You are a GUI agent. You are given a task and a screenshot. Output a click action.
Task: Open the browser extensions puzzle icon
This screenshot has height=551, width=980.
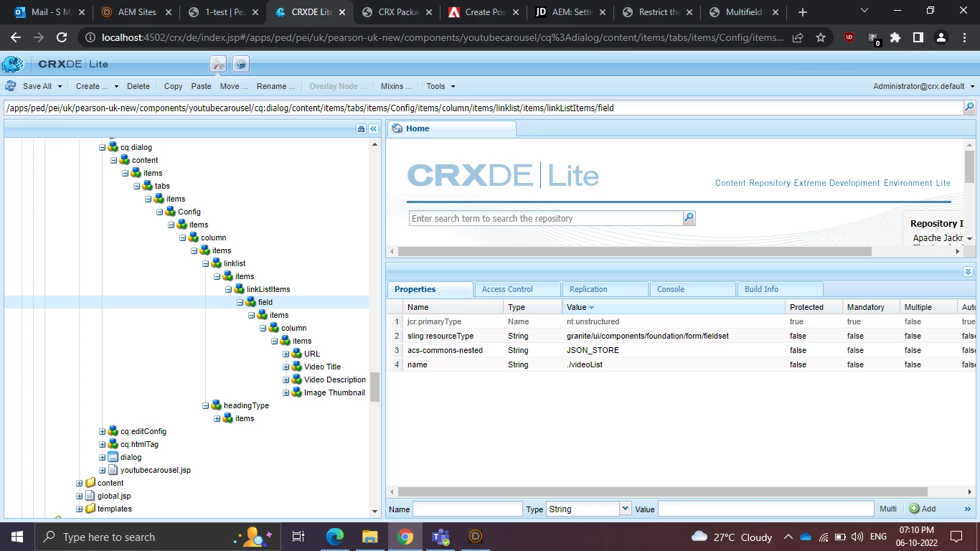coord(895,38)
